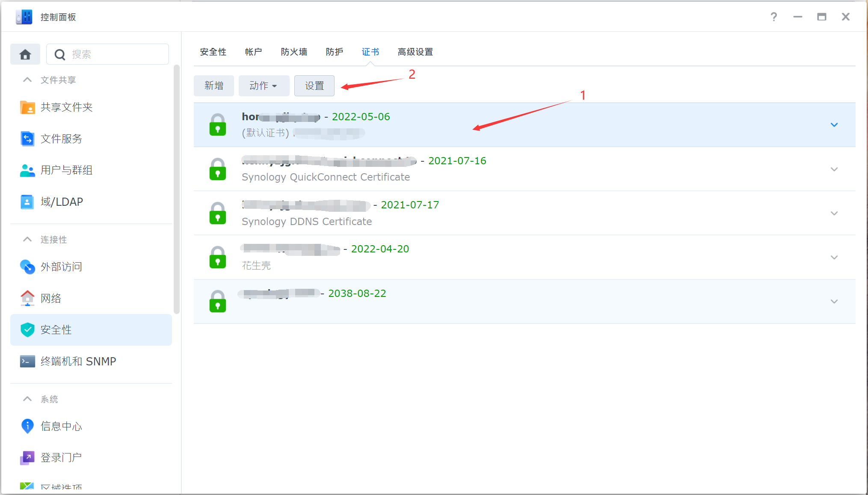Open the File Services (文件服务) icon
Viewport: 868px width, 495px height.
28,139
